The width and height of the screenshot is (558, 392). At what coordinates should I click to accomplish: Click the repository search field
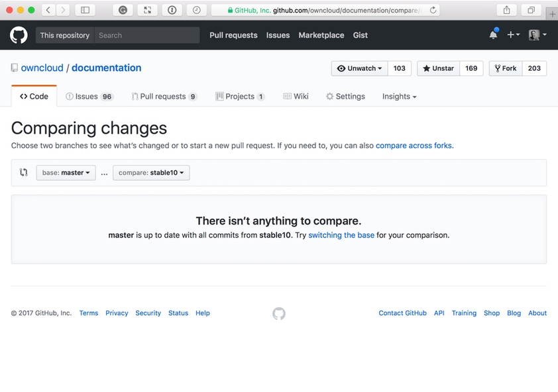pyautogui.click(x=146, y=34)
